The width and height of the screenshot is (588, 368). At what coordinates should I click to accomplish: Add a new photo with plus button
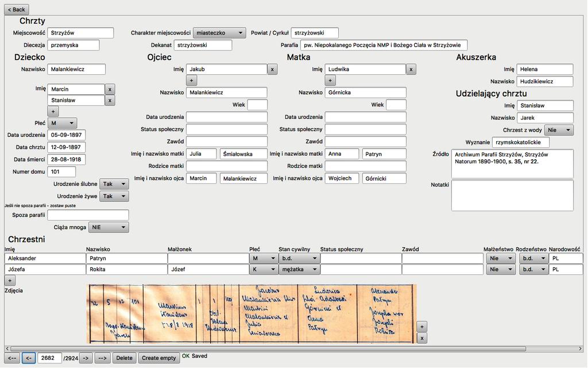[422, 327]
